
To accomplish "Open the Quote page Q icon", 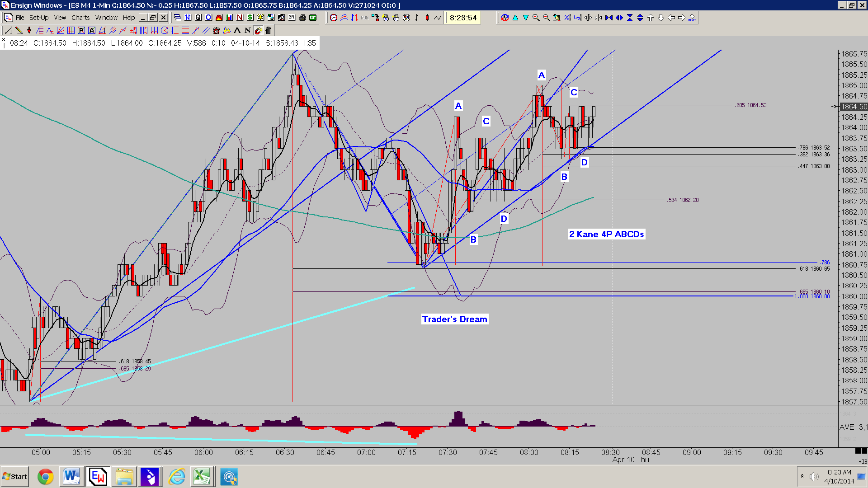I will pyautogui.click(x=198, y=18).
